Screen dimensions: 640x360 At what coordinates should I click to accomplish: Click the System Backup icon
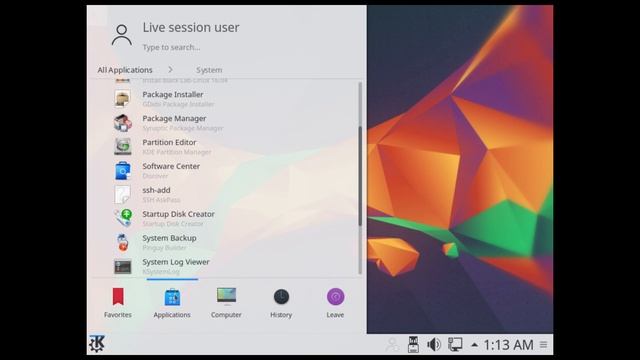coord(122,242)
